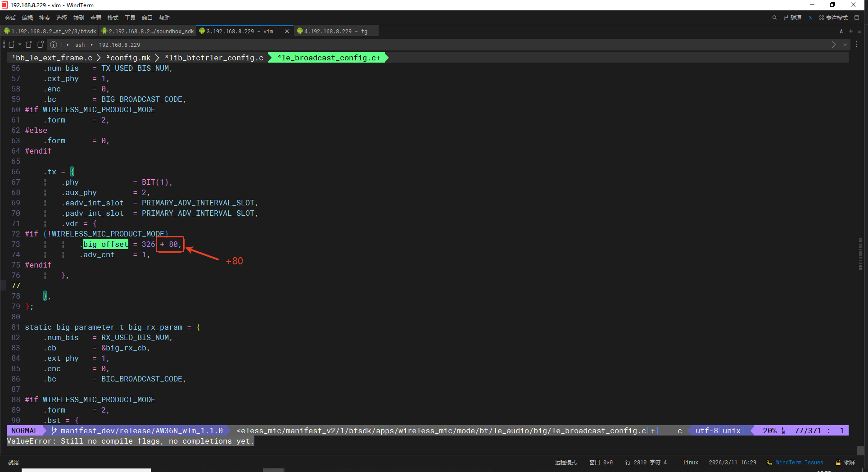Open the 会话 (Session) menu
The image size is (868, 472).
coord(10,18)
